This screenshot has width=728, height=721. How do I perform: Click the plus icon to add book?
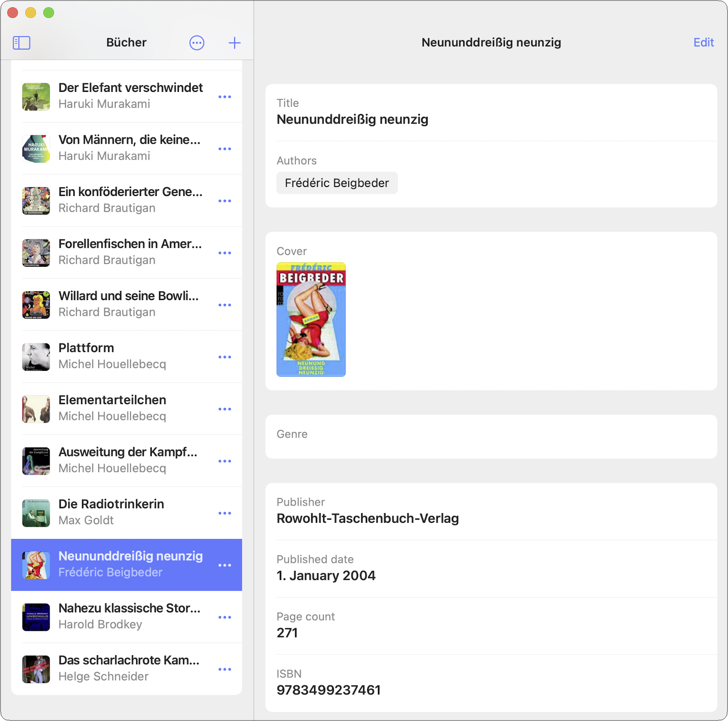point(234,43)
